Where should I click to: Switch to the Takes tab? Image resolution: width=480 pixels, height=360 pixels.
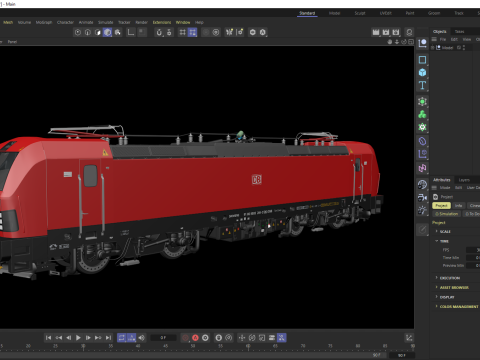(x=459, y=31)
